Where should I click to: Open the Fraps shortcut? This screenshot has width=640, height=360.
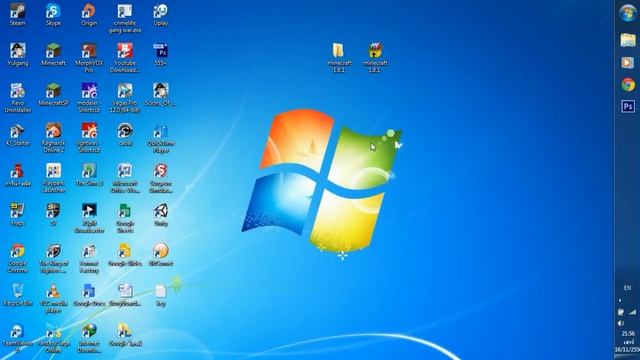(x=18, y=214)
